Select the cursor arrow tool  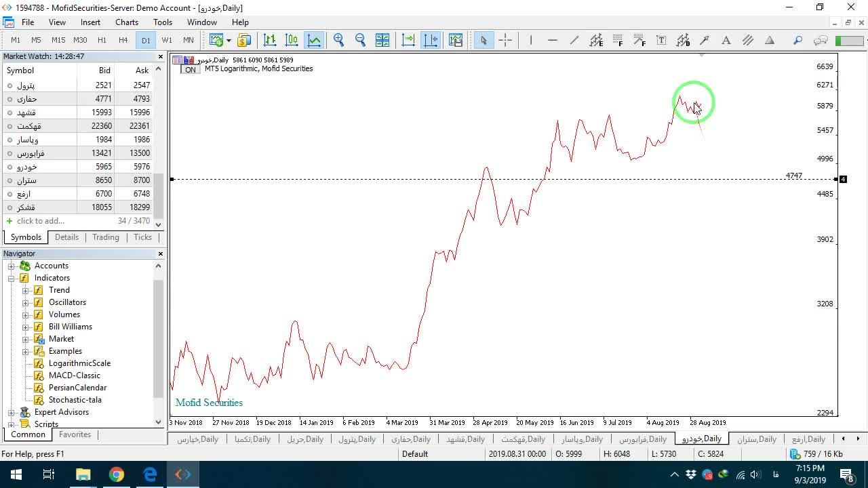tap(484, 40)
